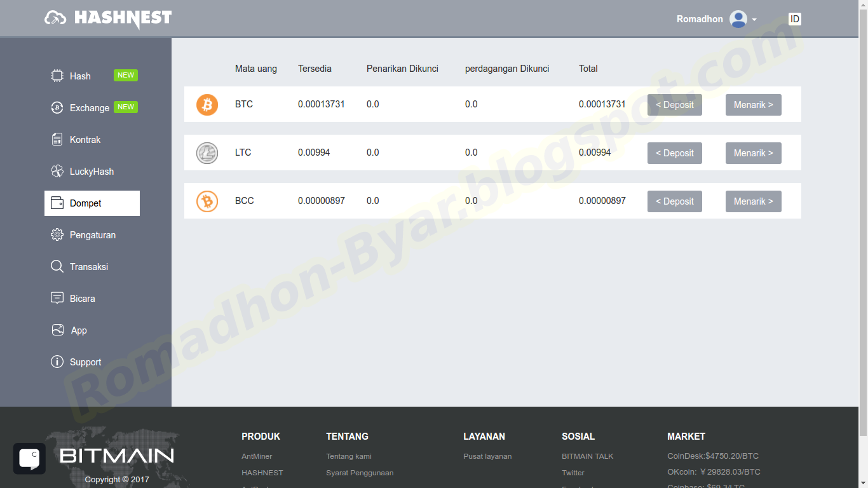The height and width of the screenshot is (488, 868).
Task: Click the Dompet wallet icon
Action: pos(57,203)
